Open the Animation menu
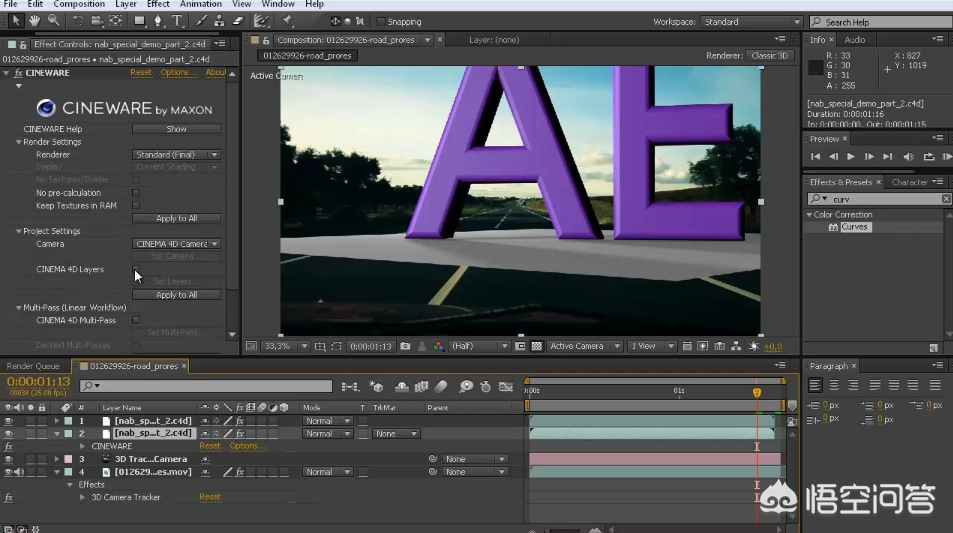The image size is (953, 533). click(201, 4)
